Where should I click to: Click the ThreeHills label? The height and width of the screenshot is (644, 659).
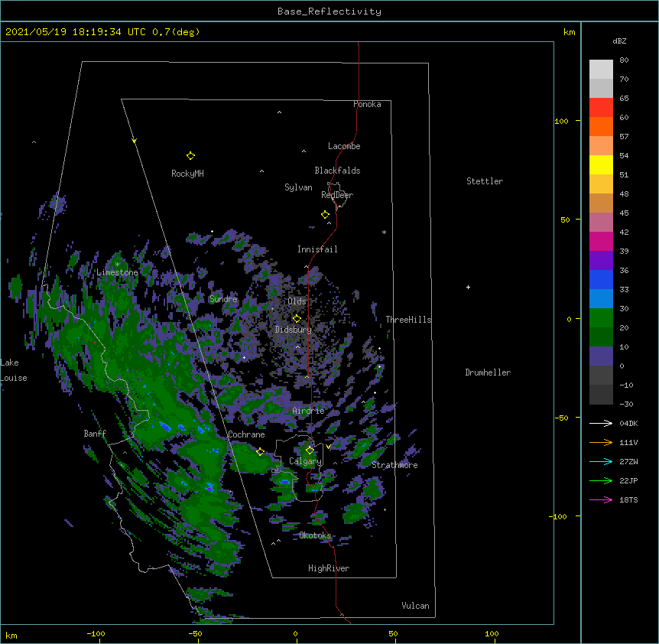408,320
